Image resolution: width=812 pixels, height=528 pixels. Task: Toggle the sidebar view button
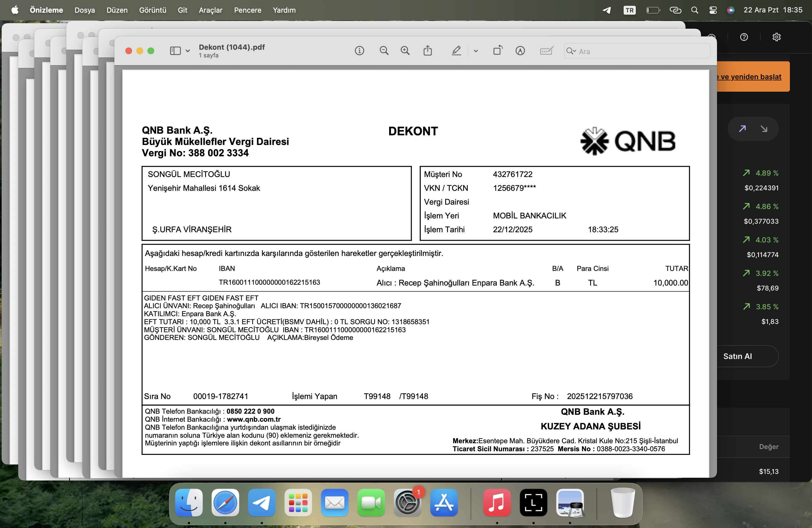[x=175, y=51]
